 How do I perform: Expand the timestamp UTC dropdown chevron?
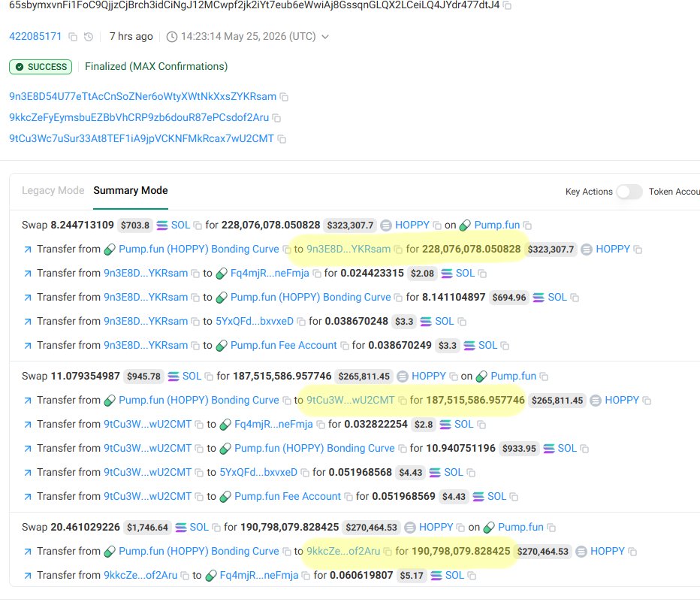(325, 37)
